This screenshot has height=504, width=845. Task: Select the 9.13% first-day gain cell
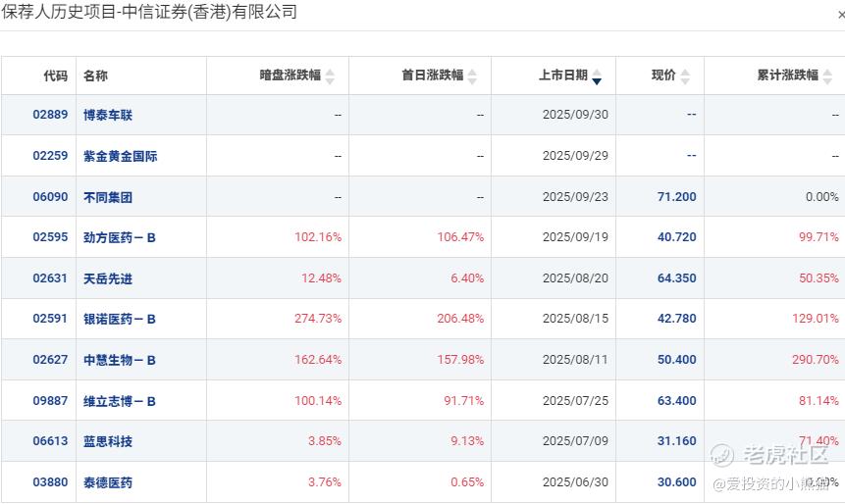[467, 441]
